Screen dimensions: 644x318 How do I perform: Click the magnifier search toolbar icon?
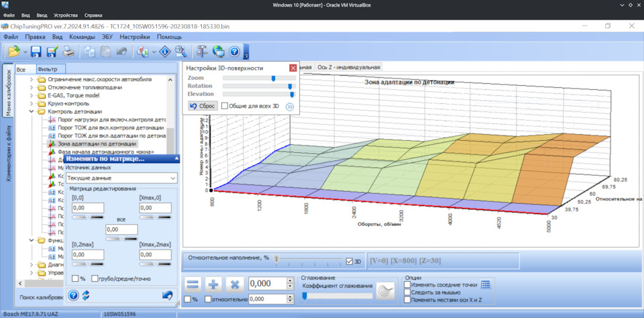point(180,51)
